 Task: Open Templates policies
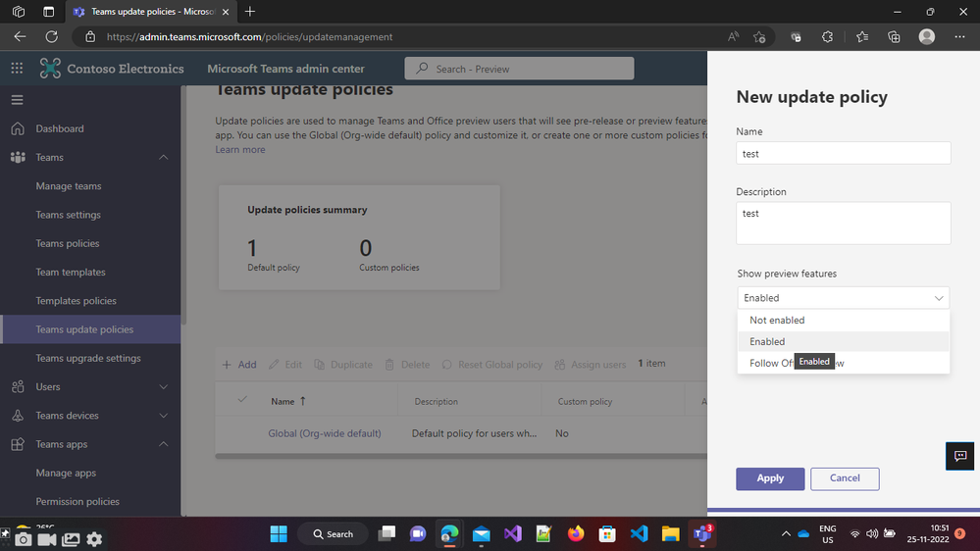[76, 301]
